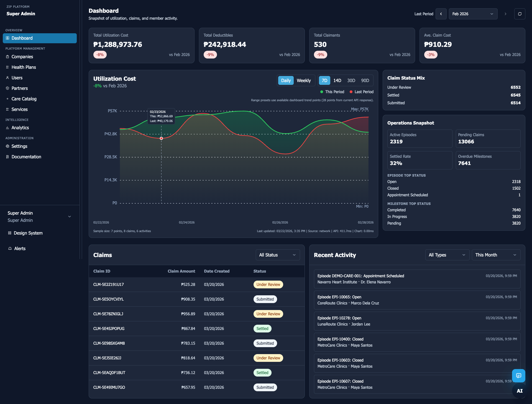Click the previous period arrow button
Viewport: 532px width, 404px height.
tap(441, 14)
